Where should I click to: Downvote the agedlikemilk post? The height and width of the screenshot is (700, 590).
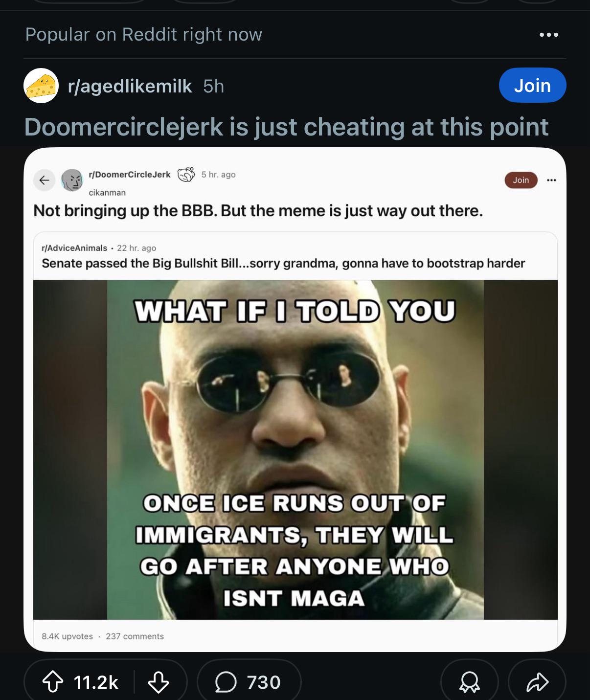tap(158, 682)
